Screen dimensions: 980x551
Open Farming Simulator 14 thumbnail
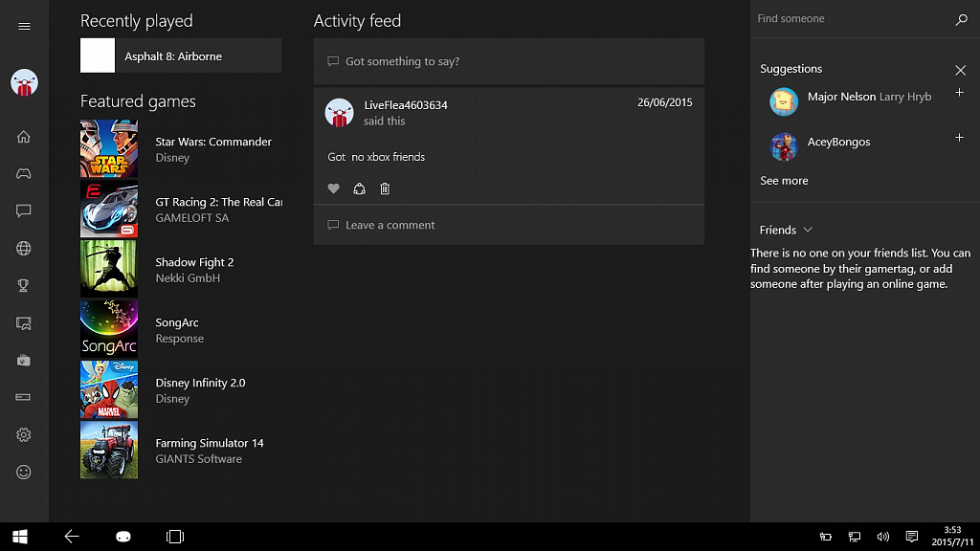(109, 450)
